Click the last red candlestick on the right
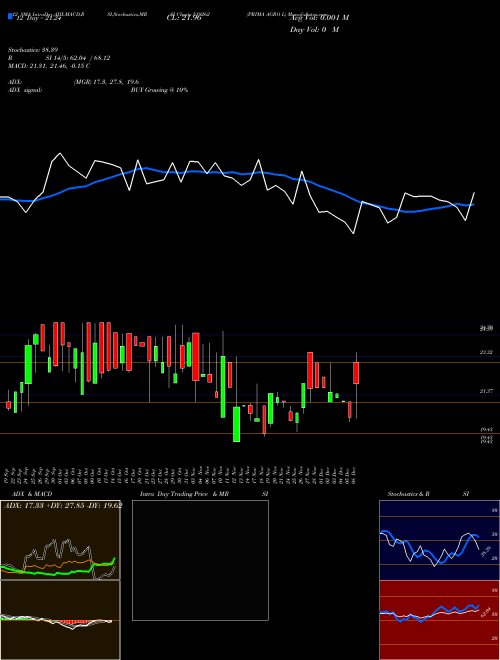The width and height of the screenshot is (500, 660). coord(356,373)
